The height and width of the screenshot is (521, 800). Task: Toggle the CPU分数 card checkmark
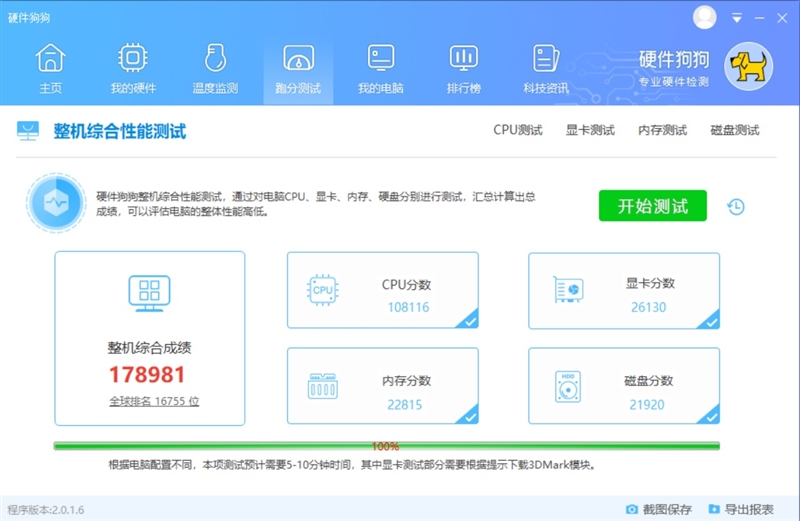tap(469, 320)
